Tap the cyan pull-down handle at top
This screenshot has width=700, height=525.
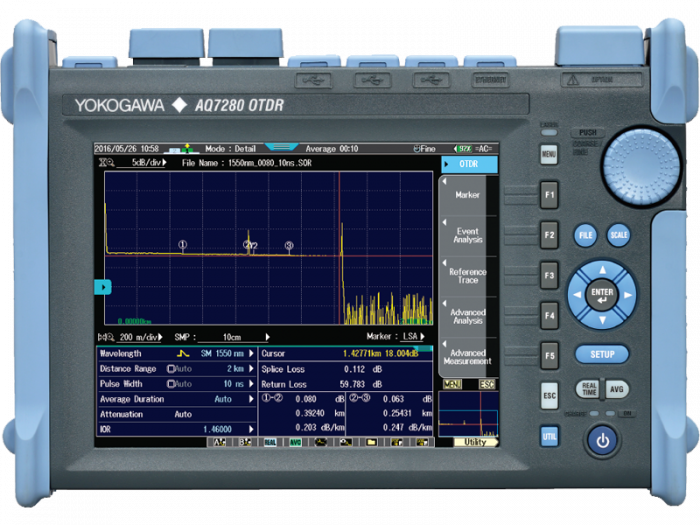click(281, 147)
